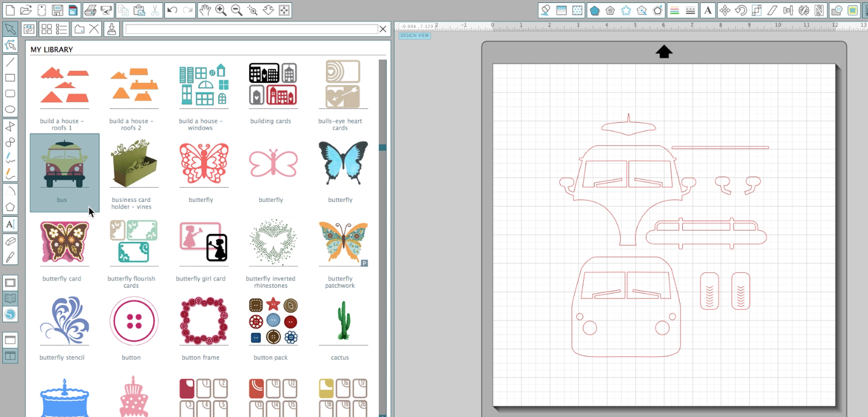Click the library search field
868x417 pixels.
pos(251,29)
